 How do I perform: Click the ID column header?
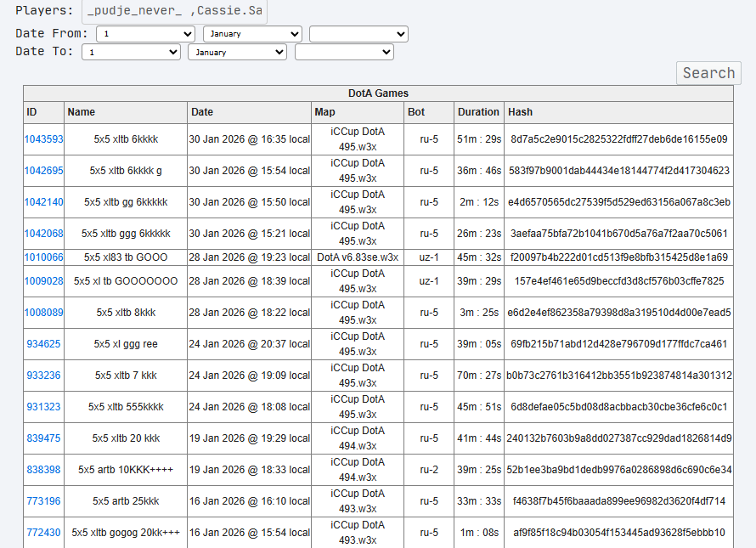(x=44, y=112)
